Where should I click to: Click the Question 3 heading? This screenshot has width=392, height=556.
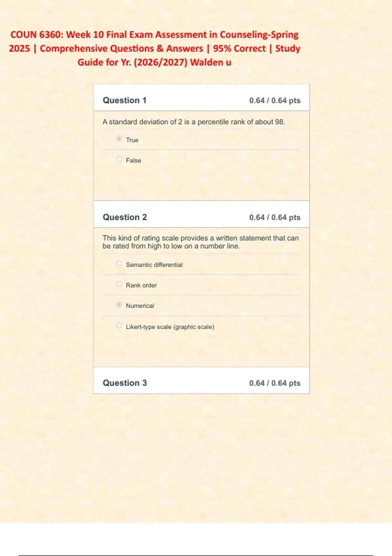(x=125, y=383)
